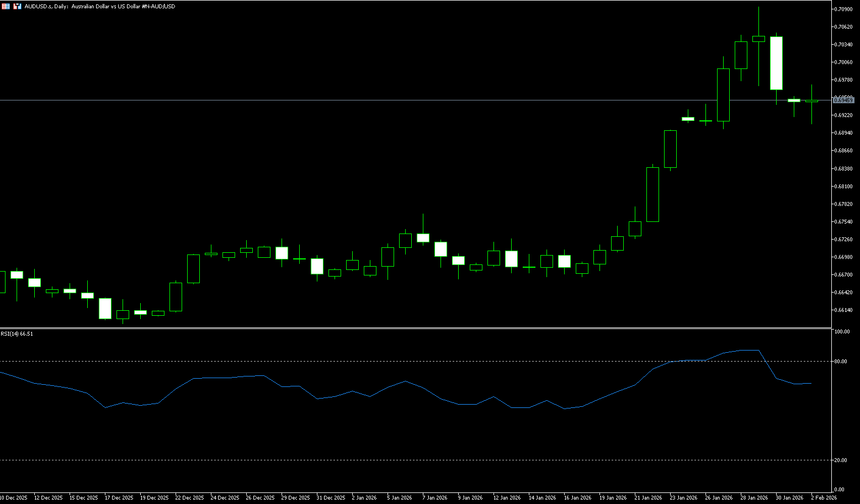Click the 20.00 RSI oversold level label
860x504 pixels.
841,460
